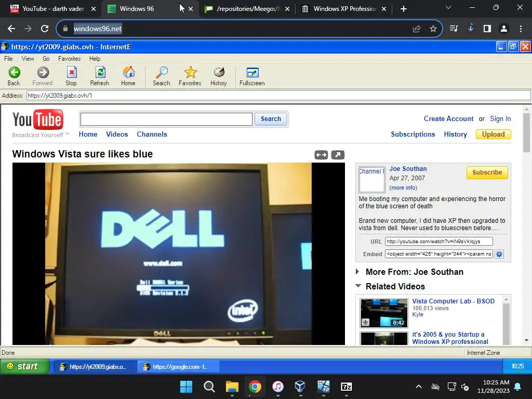Open Subscriptions link

coord(413,135)
